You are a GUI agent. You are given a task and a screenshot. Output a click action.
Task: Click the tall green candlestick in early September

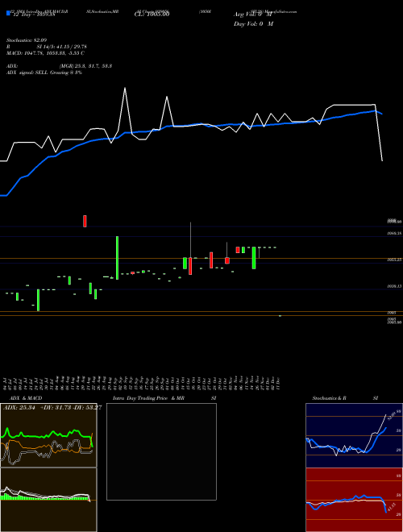point(118,258)
